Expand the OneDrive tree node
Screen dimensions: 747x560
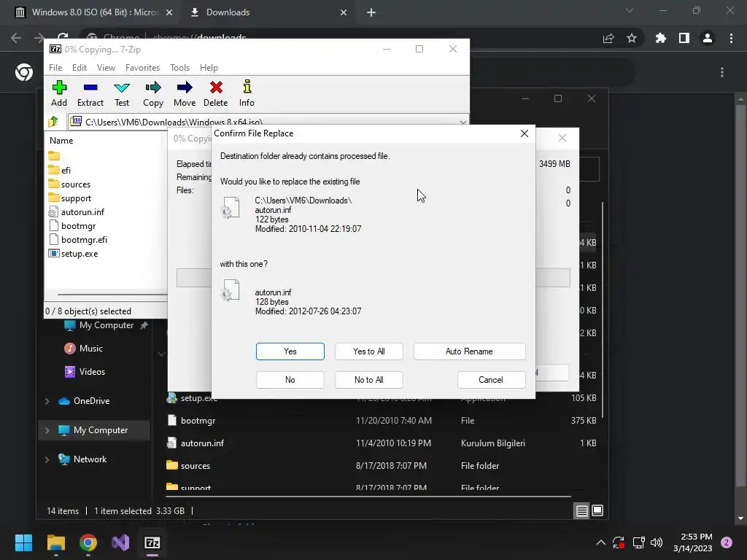(47, 401)
